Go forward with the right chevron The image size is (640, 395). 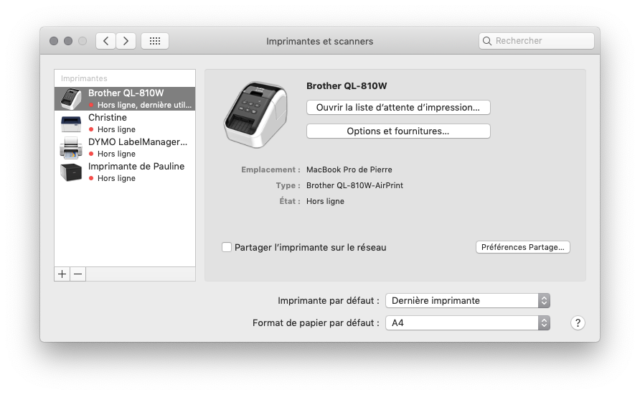coord(126,41)
